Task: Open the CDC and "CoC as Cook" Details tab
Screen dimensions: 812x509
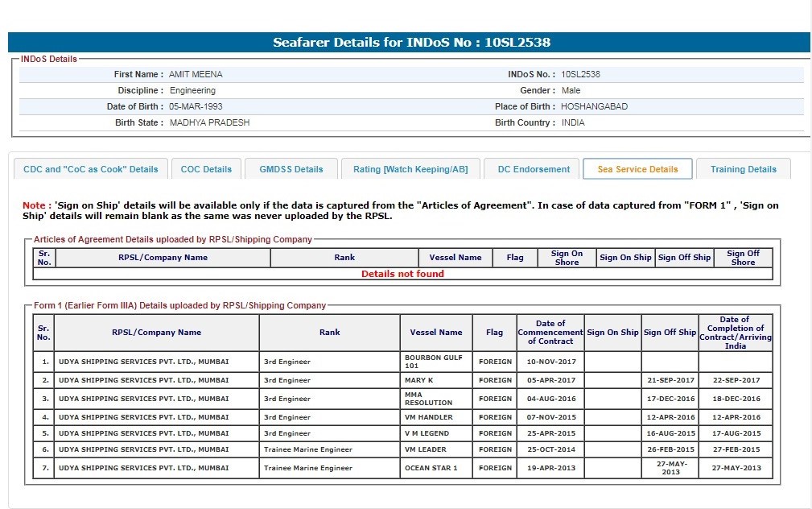Action: [91, 169]
